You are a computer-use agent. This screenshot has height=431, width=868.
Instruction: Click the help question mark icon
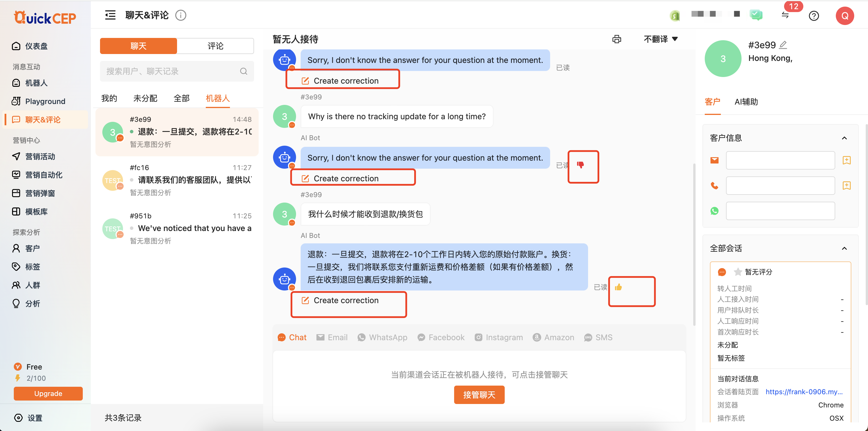(814, 16)
